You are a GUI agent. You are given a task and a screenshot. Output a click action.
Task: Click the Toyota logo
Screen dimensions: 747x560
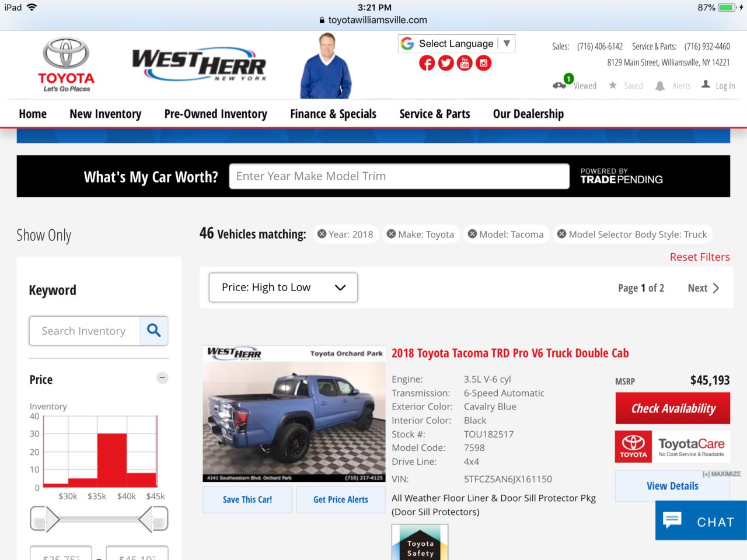point(66,65)
